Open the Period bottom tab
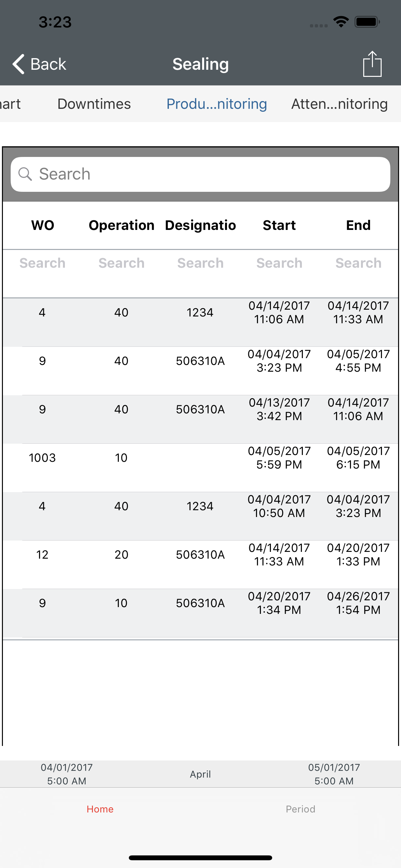 pyautogui.click(x=301, y=809)
